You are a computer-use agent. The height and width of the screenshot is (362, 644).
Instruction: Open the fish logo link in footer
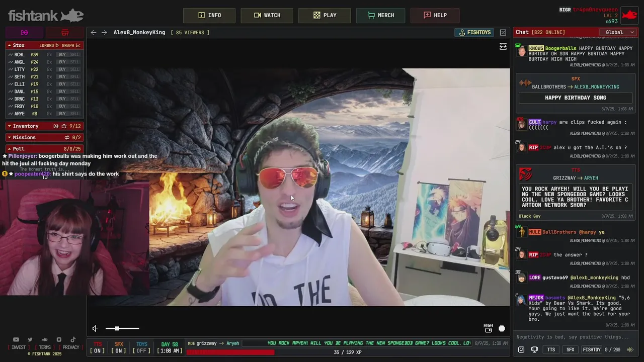(x=44, y=340)
